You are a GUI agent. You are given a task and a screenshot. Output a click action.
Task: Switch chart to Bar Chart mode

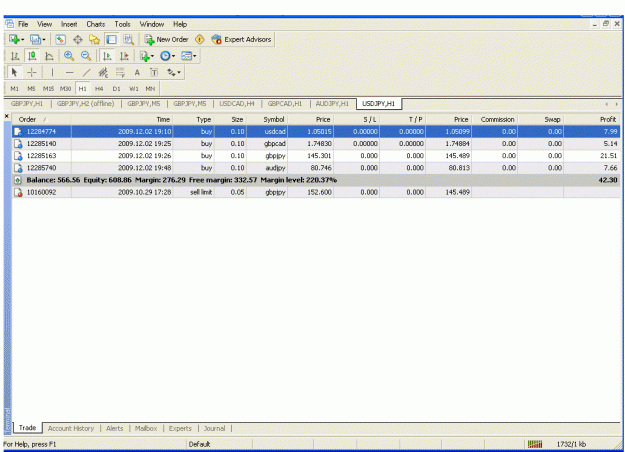click(x=15, y=56)
